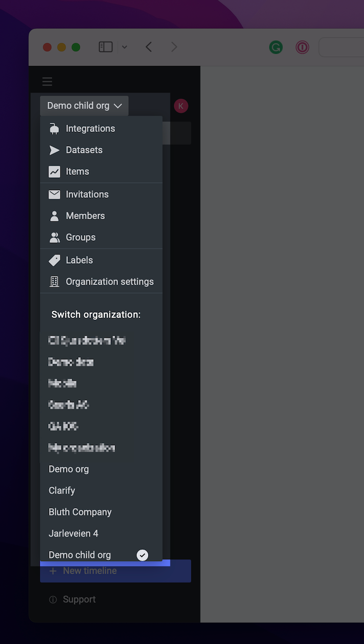This screenshot has width=364, height=644.
Task: Click the New timeline button
Action: click(x=116, y=571)
